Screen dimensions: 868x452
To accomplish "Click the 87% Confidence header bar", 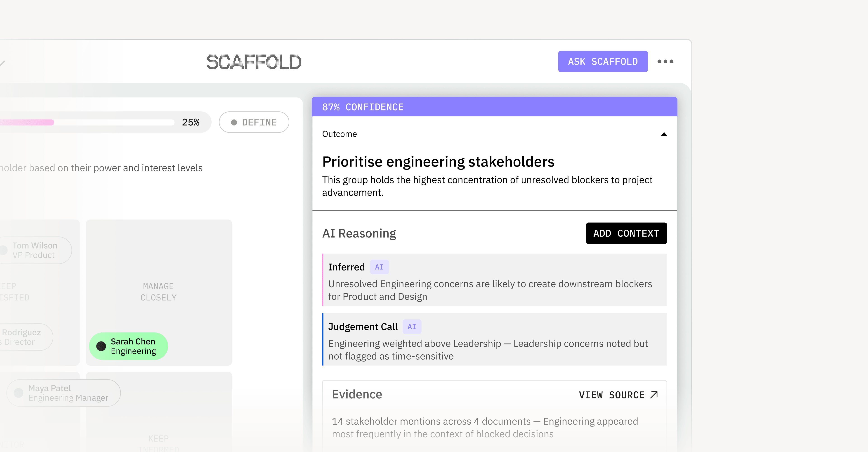I will click(x=494, y=107).
